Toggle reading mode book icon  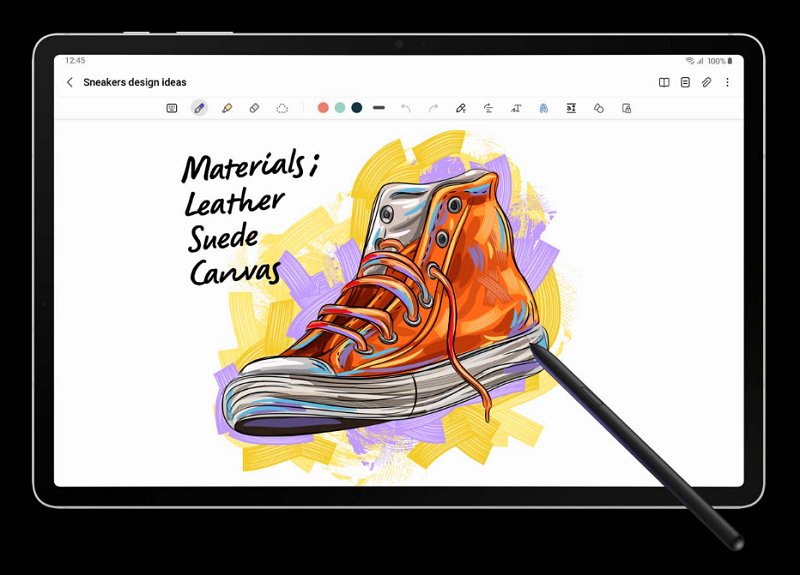click(x=664, y=82)
